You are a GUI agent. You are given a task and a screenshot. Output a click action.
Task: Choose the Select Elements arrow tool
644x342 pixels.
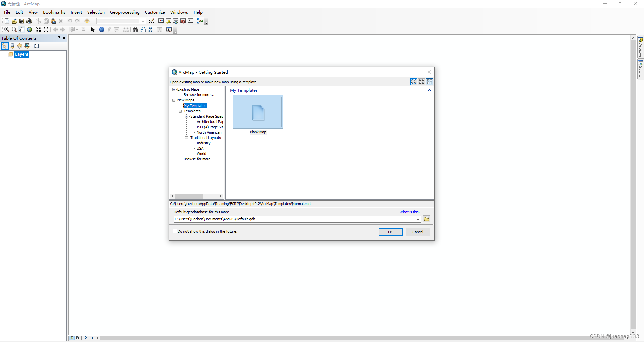[93, 30]
